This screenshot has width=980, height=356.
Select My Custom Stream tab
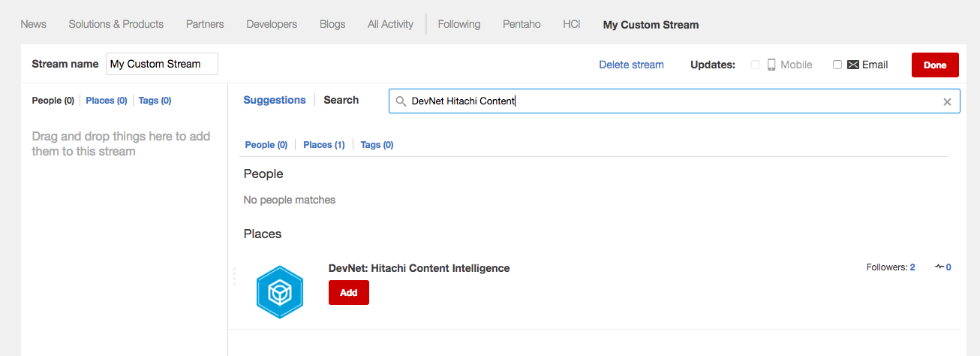point(651,25)
